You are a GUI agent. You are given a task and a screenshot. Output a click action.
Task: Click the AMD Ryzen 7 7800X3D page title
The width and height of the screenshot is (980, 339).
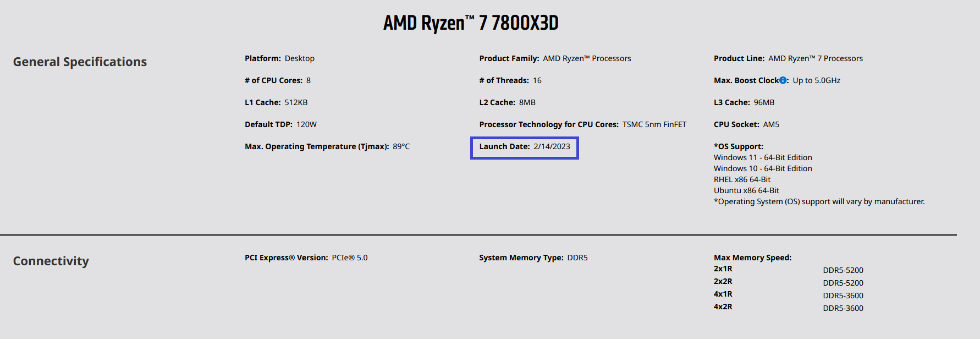tap(471, 23)
